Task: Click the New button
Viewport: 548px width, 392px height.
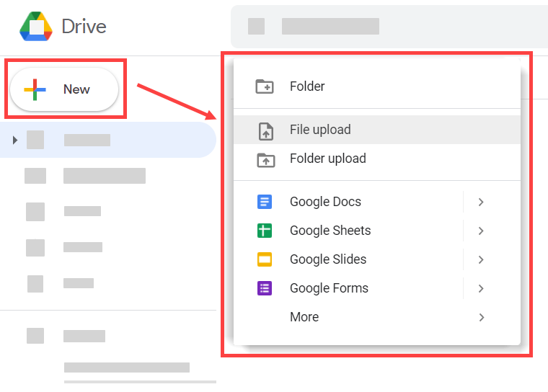Action: click(64, 89)
